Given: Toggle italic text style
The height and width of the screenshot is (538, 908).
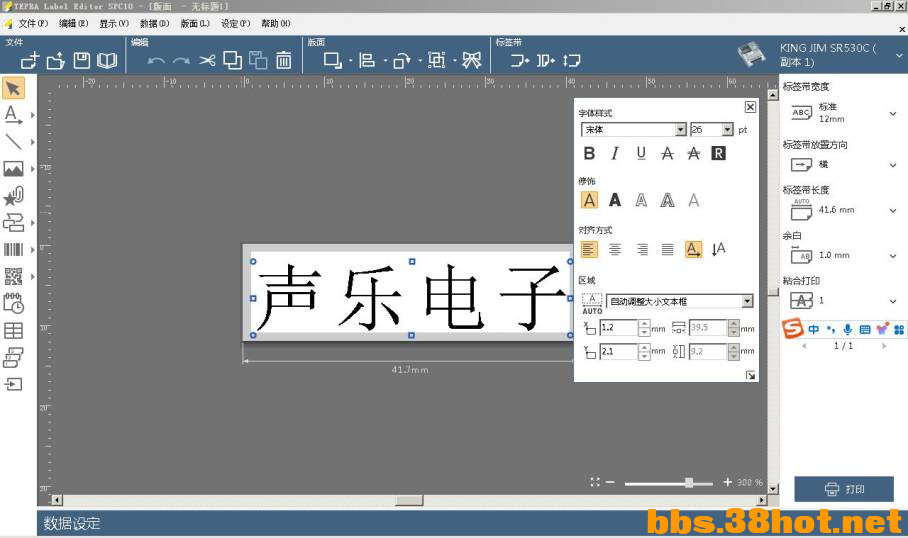Looking at the screenshot, I should [615, 153].
